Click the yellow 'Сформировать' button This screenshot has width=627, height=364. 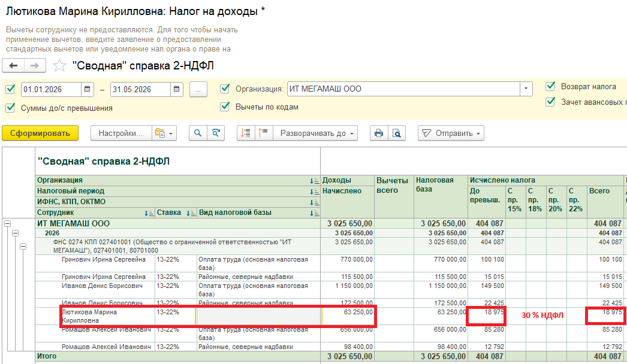40,133
